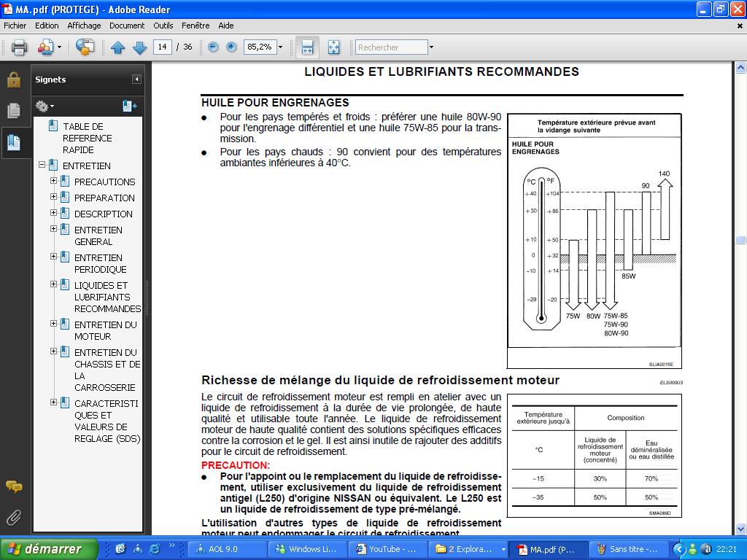Select the PRECAUTIONS bookmark
This screenshot has width=747, height=560.
coord(105,182)
